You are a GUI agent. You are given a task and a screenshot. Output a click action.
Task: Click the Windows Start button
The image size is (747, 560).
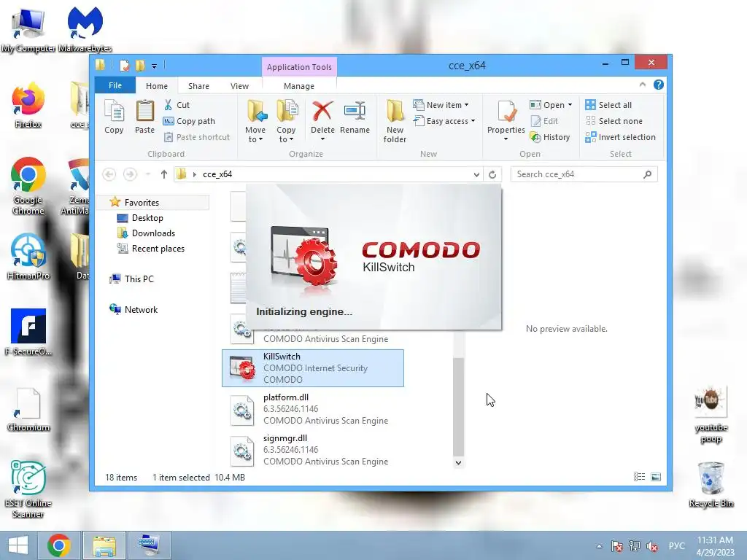coord(18,545)
